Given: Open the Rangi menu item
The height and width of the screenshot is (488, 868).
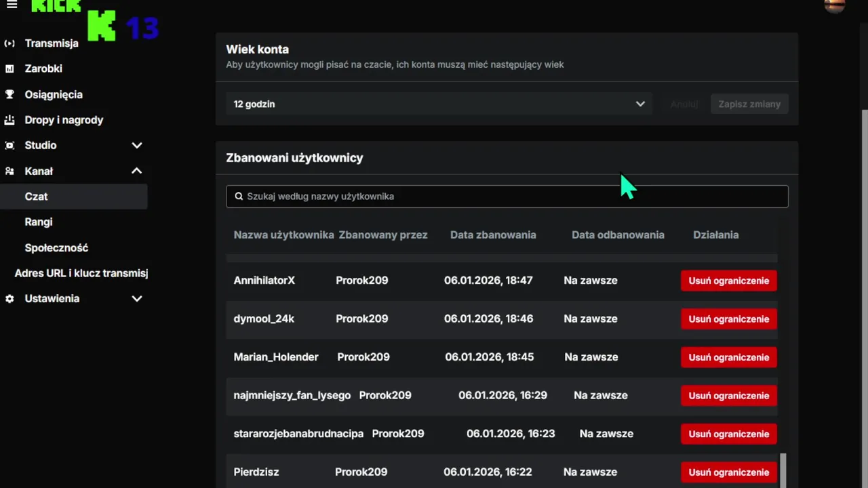Looking at the screenshot, I should [39, 222].
